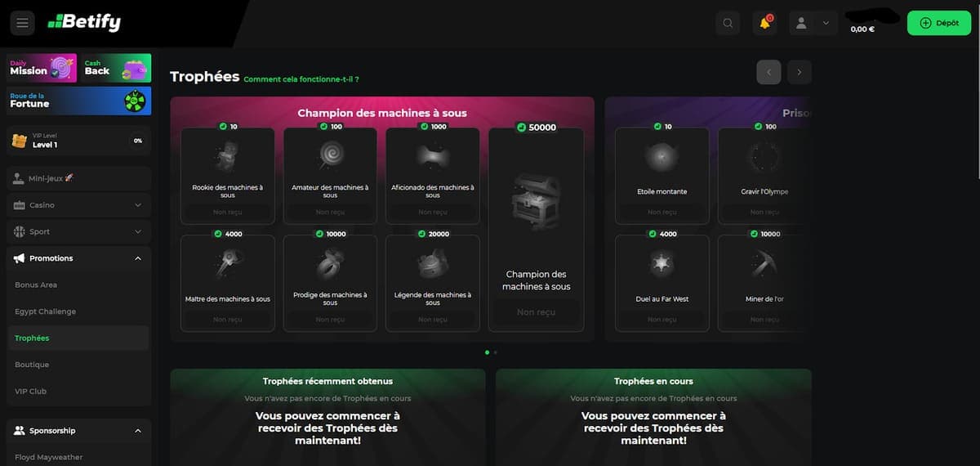
Task: Go to second carousel page dot
Action: click(x=496, y=352)
